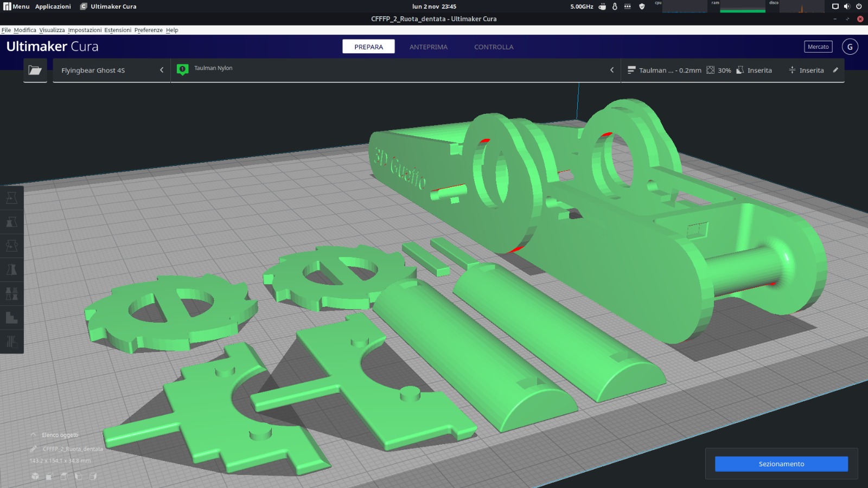Click the G account avatar
The image size is (868, 488).
coord(850,47)
